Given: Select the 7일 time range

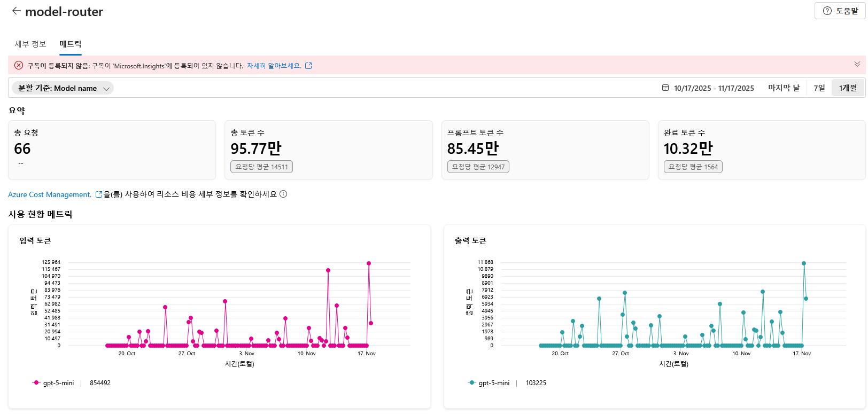Looking at the screenshot, I should click(x=819, y=88).
